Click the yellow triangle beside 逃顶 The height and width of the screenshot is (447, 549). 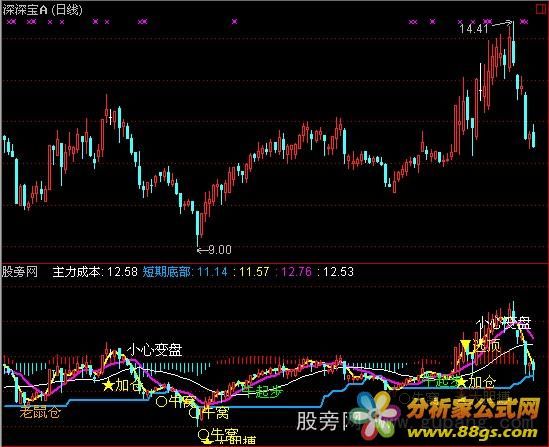click(465, 345)
